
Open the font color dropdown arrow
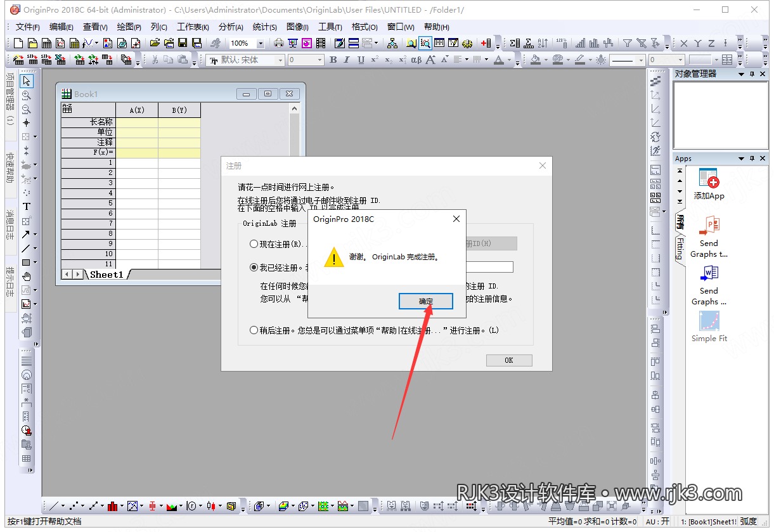(x=509, y=60)
